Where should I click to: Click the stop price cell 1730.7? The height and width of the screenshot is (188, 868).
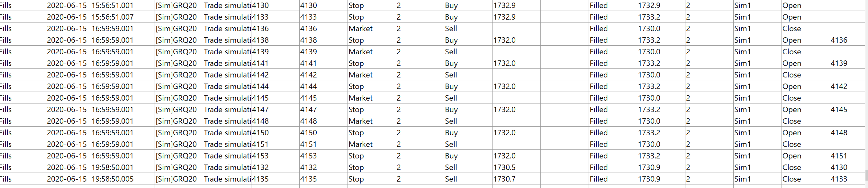point(504,179)
